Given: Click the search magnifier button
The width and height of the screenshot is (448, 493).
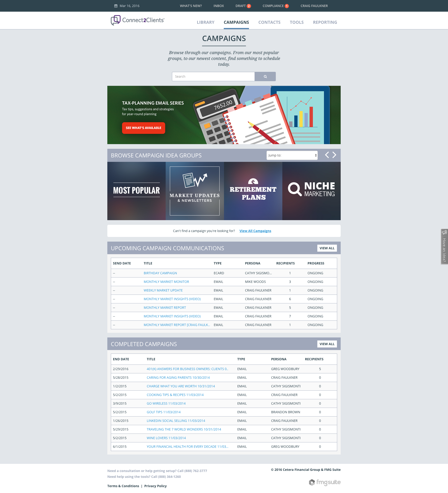Looking at the screenshot, I should [265, 76].
